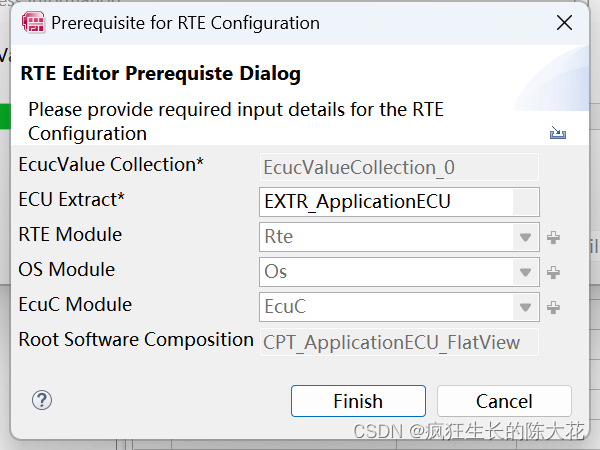Focus the ECU Extract text field
Viewport: 600px width, 450px height.
[386, 202]
